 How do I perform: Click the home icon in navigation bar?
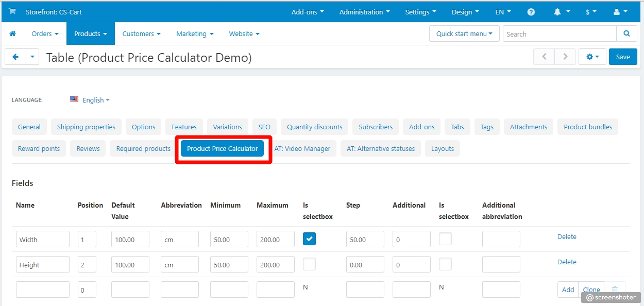pyautogui.click(x=12, y=34)
